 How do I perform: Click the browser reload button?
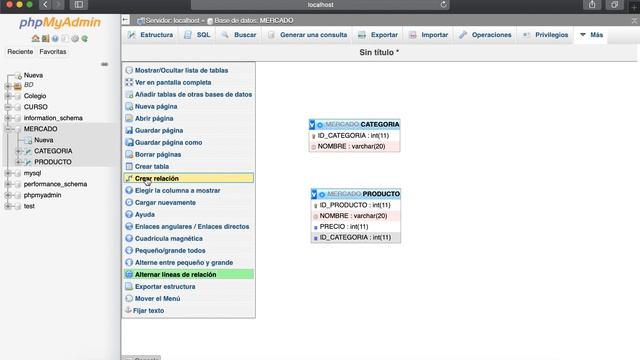tap(443, 4)
